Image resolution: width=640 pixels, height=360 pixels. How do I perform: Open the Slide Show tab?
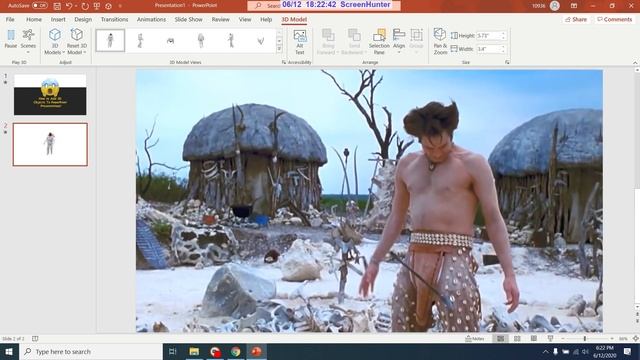(188, 19)
